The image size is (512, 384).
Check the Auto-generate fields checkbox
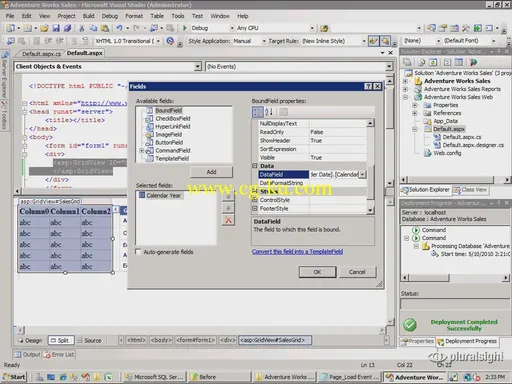[x=138, y=252]
